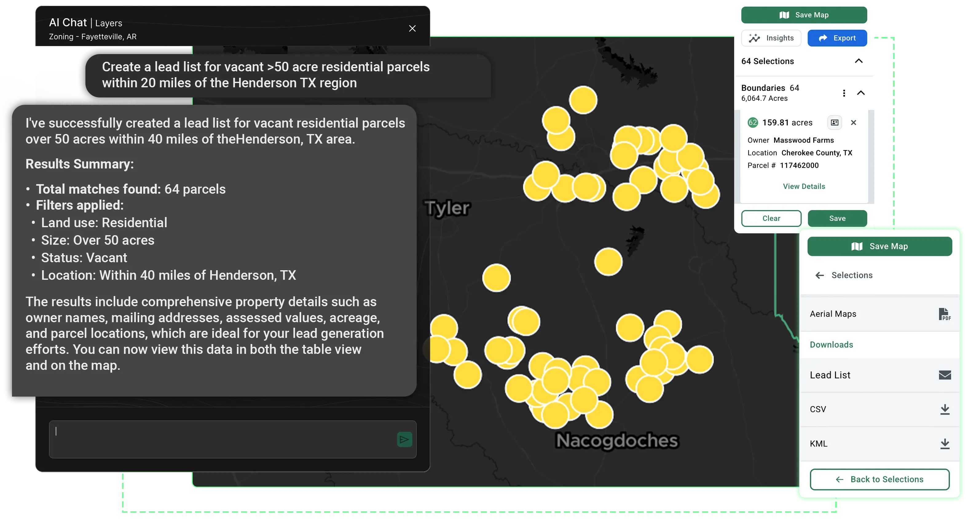Open the contact card icon for the 159.81 acres parcel

click(834, 123)
